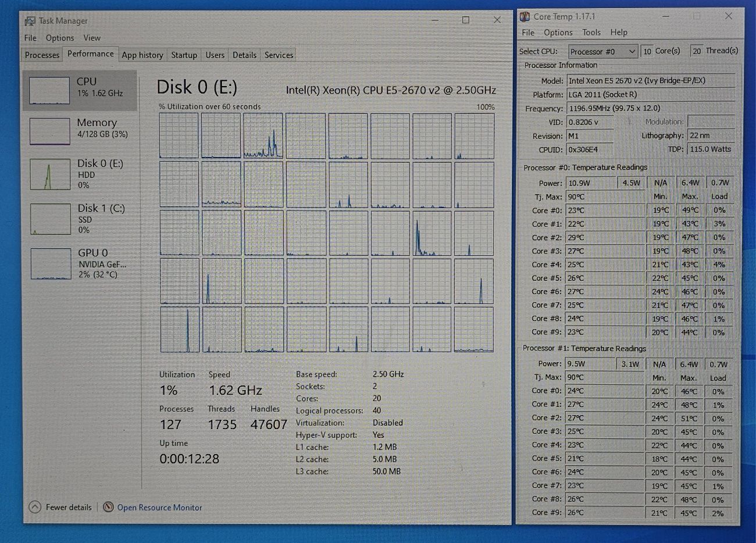The height and width of the screenshot is (543, 756).
Task: Click the up time value 0:00:12:28
Action: pos(190,459)
